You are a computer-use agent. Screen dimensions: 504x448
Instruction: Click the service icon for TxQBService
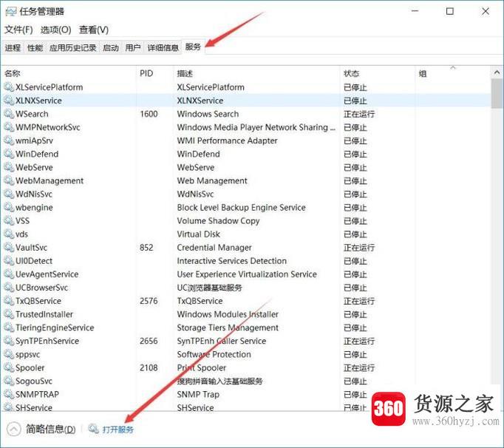click(x=9, y=301)
